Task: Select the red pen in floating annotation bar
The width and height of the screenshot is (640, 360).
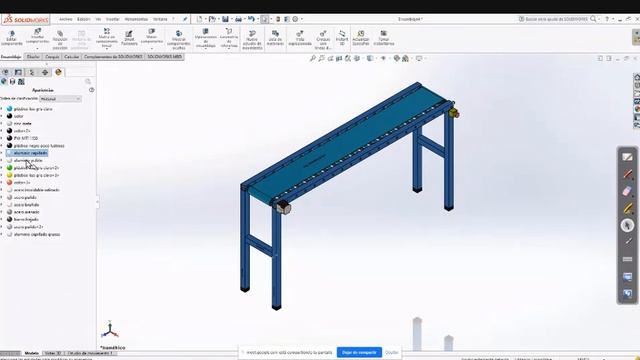Action: tap(627, 174)
